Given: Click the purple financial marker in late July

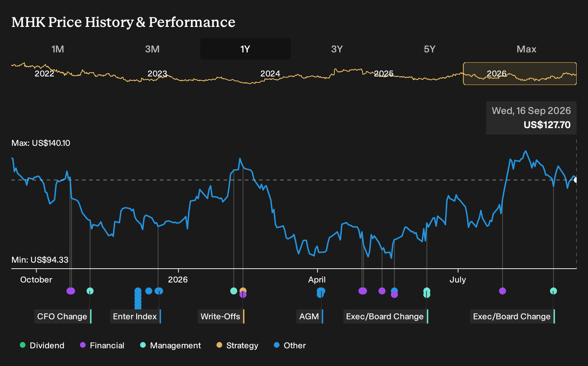Looking at the screenshot, I should click(x=502, y=291).
